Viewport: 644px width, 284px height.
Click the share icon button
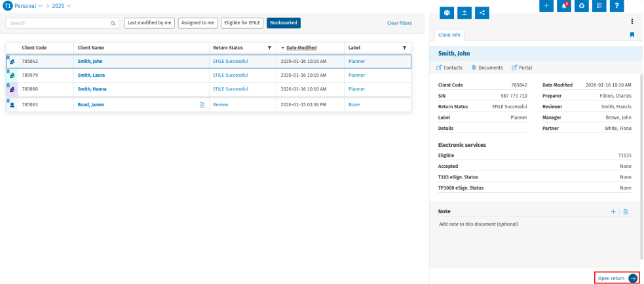click(x=483, y=12)
